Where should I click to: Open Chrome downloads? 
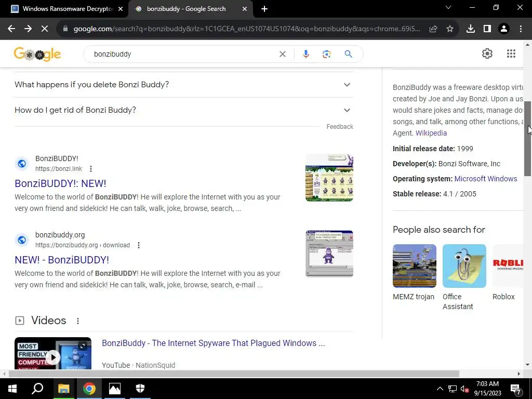click(471, 29)
